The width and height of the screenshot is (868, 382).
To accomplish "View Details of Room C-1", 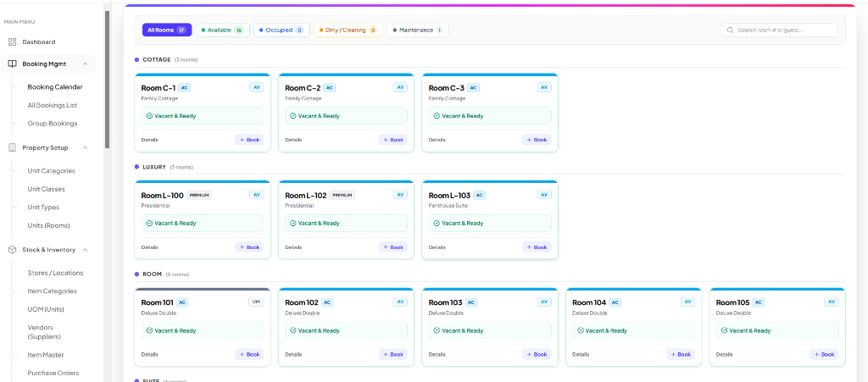I will [149, 140].
